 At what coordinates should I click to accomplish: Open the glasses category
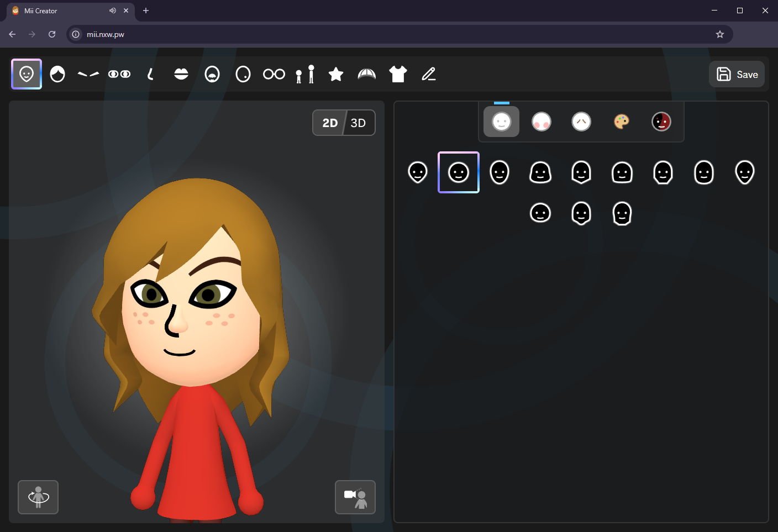click(274, 74)
